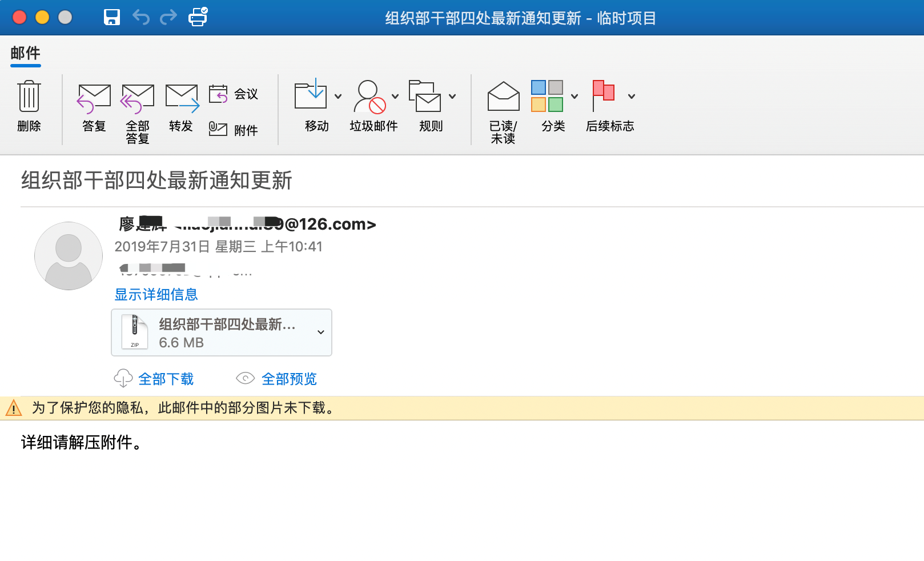This screenshot has height=561, width=924.
Task: Download all attachments with 全部下载
Action: point(154,379)
